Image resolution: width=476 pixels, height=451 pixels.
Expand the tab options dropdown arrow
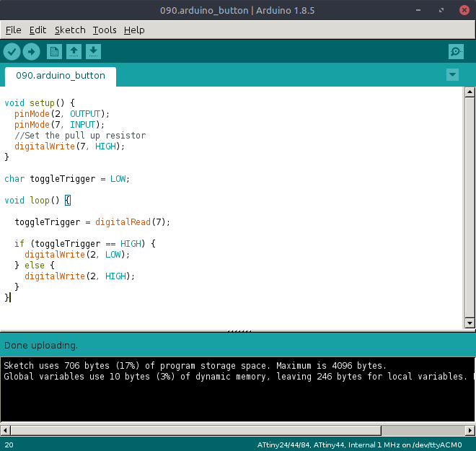(452, 75)
